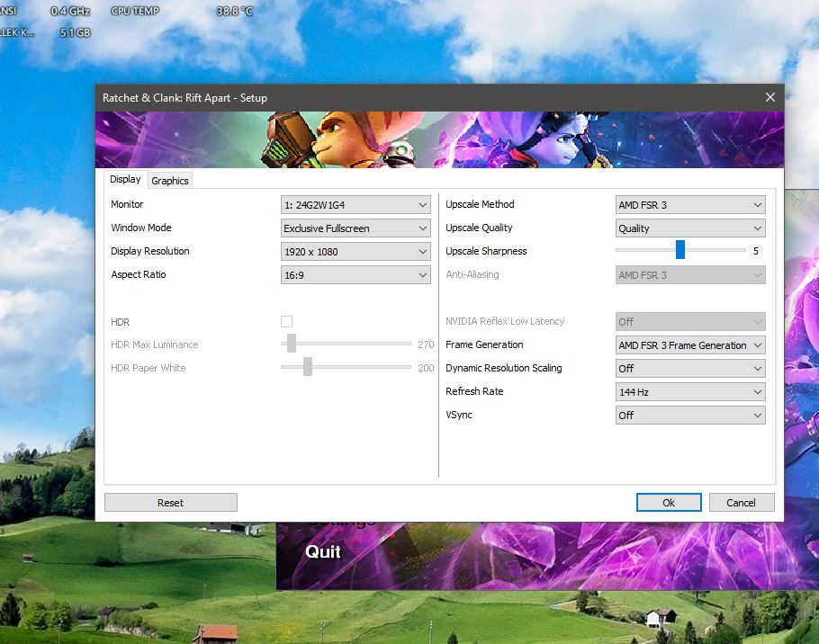Image resolution: width=819 pixels, height=644 pixels.
Task: Click the HDR Paper White slider handle
Action: point(308,367)
